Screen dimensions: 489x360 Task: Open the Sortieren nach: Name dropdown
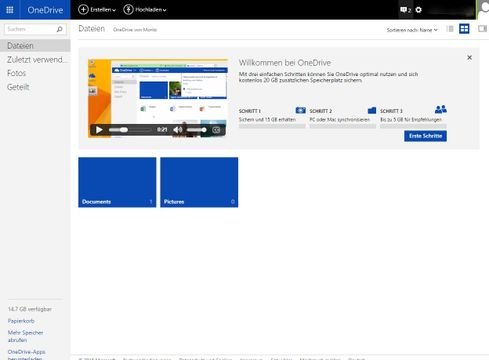point(412,30)
